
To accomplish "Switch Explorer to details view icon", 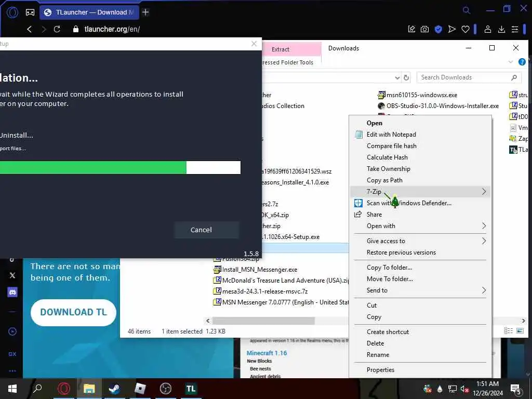I will click(x=508, y=331).
